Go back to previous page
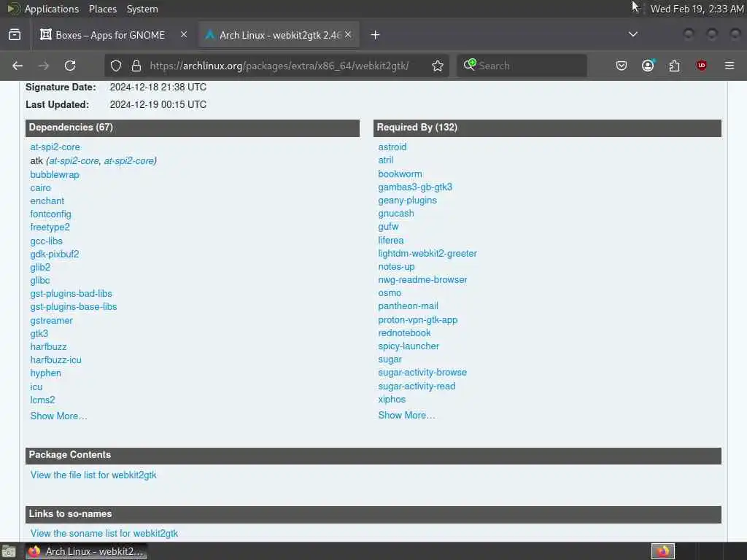 pyautogui.click(x=18, y=66)
